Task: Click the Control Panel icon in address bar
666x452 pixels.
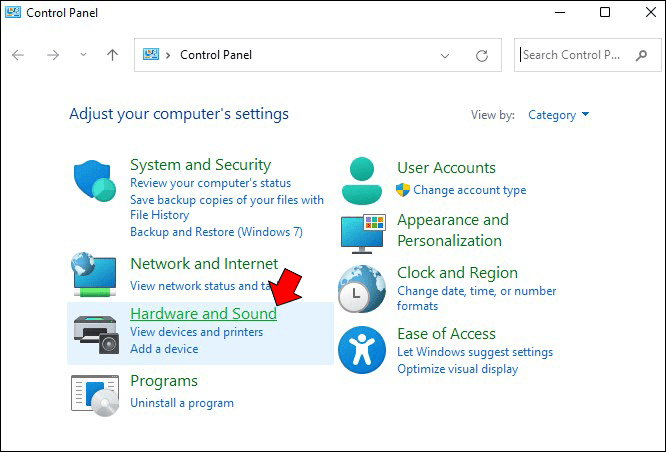Action: coord(151,54)
